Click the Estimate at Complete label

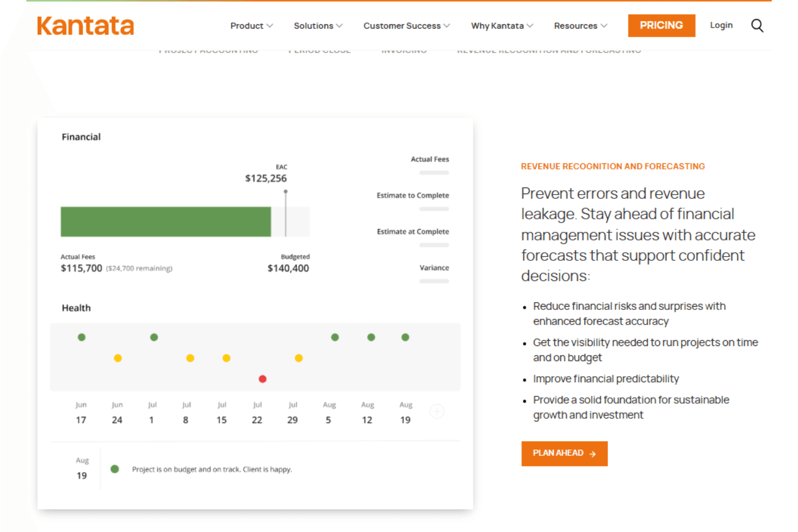[x=412, y=231]
